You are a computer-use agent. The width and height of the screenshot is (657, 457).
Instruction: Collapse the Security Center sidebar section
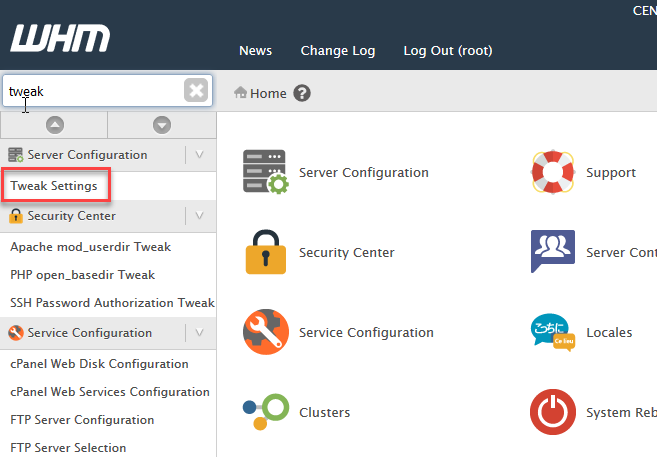click(200, 216)
